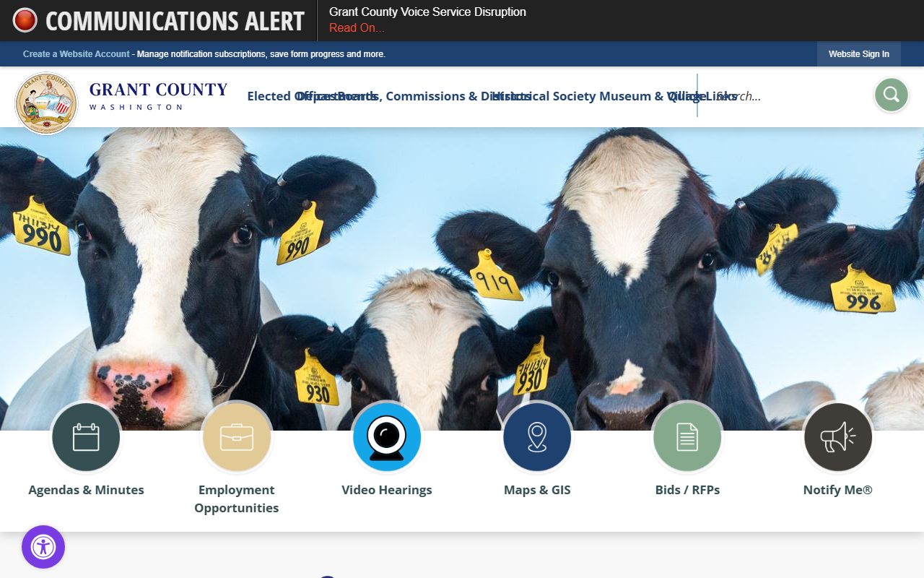Open the Maps & GIS location pin icon
The height and width of the screenshot is (578, 924).
pos(537,437)
